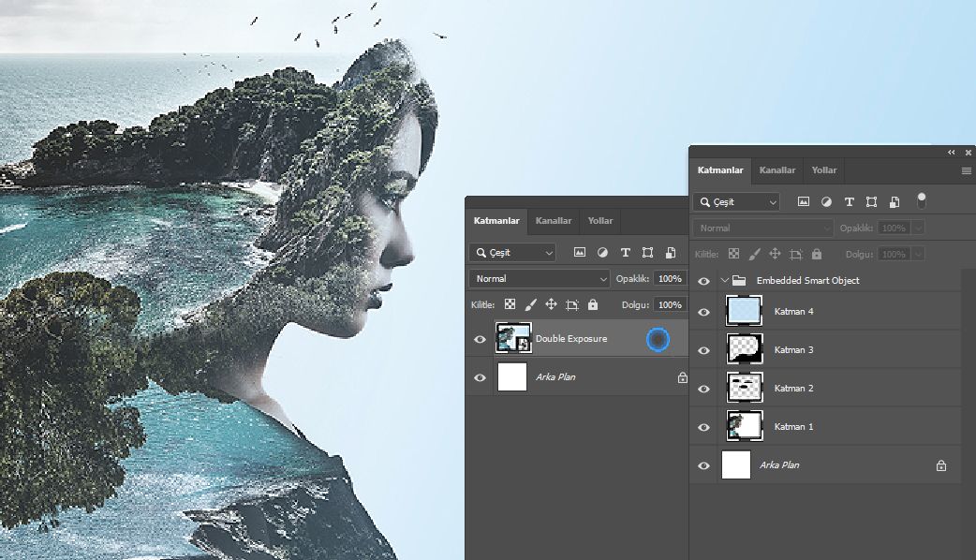The width and height of the screenshot is (976, 560).
Task: Click the Opaklık 100% field above Double Exposure
Action: (x=669, y=279)
